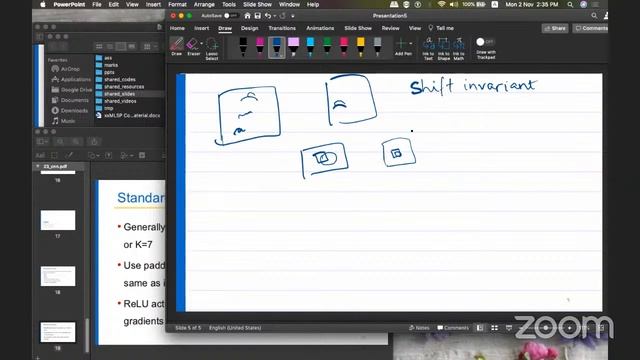Toggle Notes in the status bar
Viewport: 640px width, 360px height.
419,328
